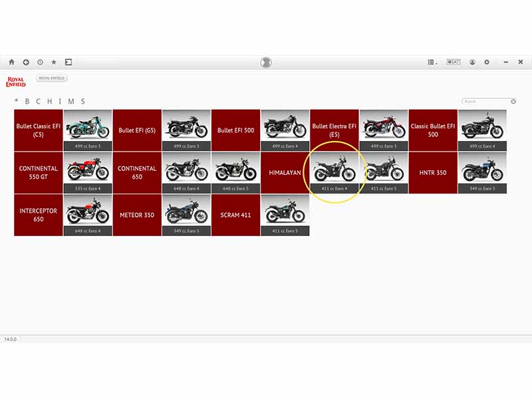
Task: Open the settings gear icon
Action: click(x=487, y=62)
